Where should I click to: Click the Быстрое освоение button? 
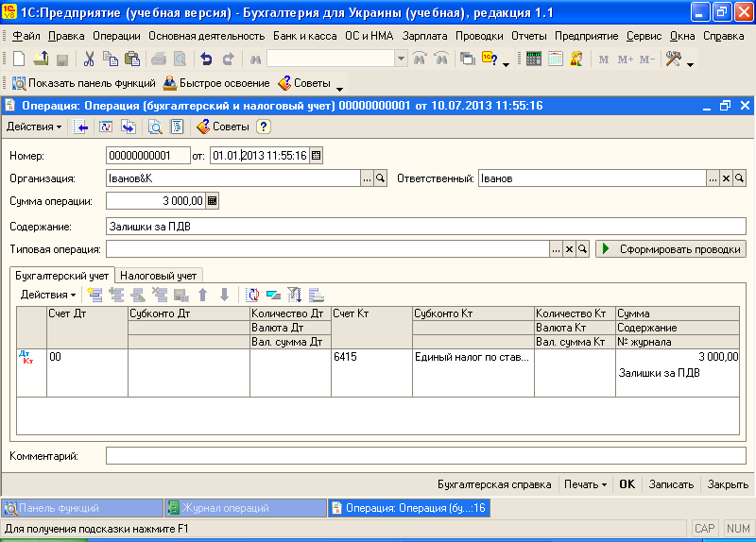click(x=216, y=83)
